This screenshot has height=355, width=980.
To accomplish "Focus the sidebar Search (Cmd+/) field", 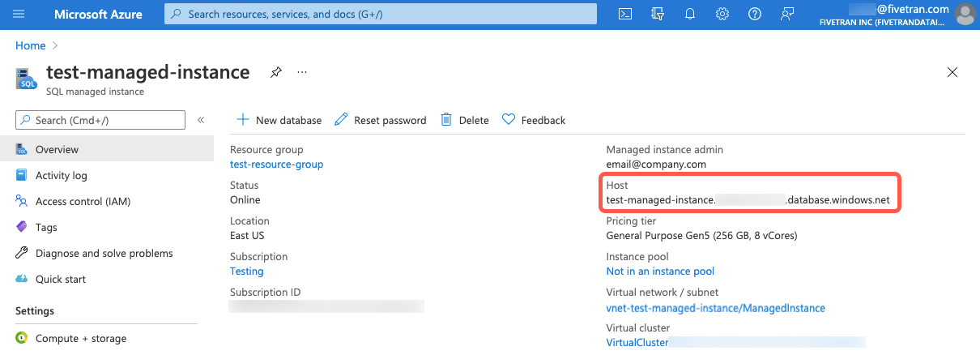I will pos(100,120).
